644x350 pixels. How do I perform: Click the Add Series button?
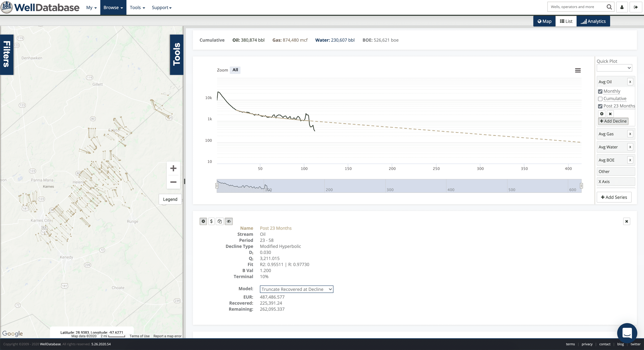coord(614,197)
